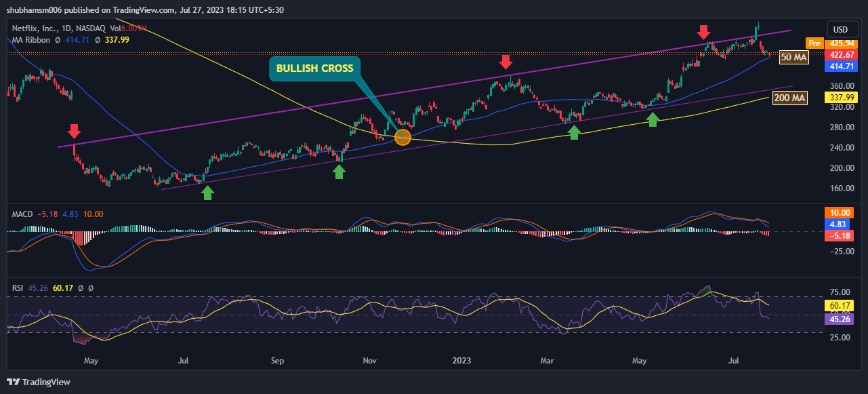Click the MACD indicator legend name
This screenshot has height=394, width=868.
pos(23,214)
